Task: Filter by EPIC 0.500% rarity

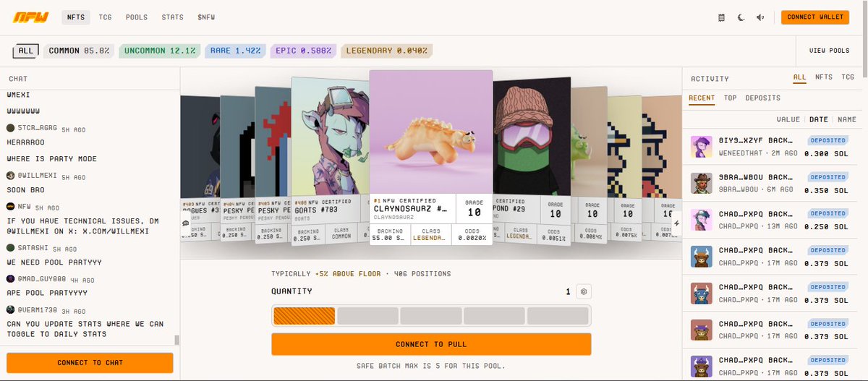Action: click(x=303, y=51)
